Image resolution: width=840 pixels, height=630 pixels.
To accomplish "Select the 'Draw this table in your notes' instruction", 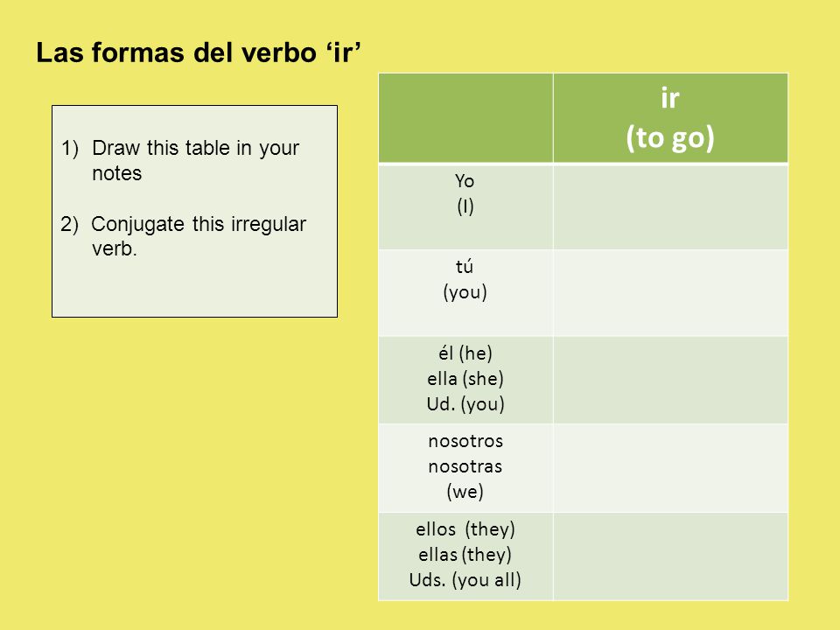I will [179, 160].
